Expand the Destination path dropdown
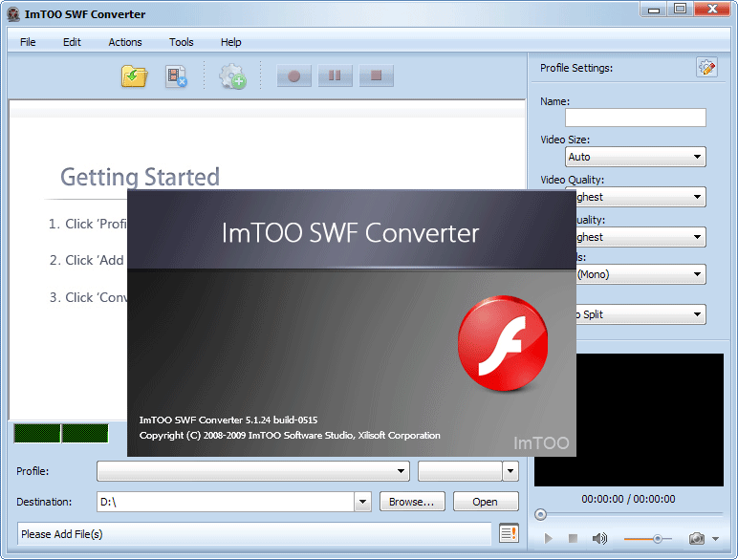Image resolution: width=738 pixels, height=560 pixels. [362, 502]
